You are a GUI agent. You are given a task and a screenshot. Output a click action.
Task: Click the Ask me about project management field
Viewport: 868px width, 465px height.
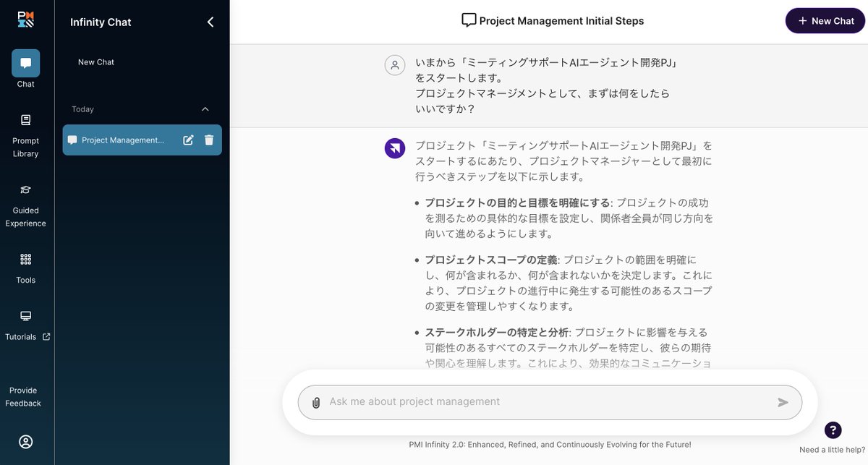point(506,401)
